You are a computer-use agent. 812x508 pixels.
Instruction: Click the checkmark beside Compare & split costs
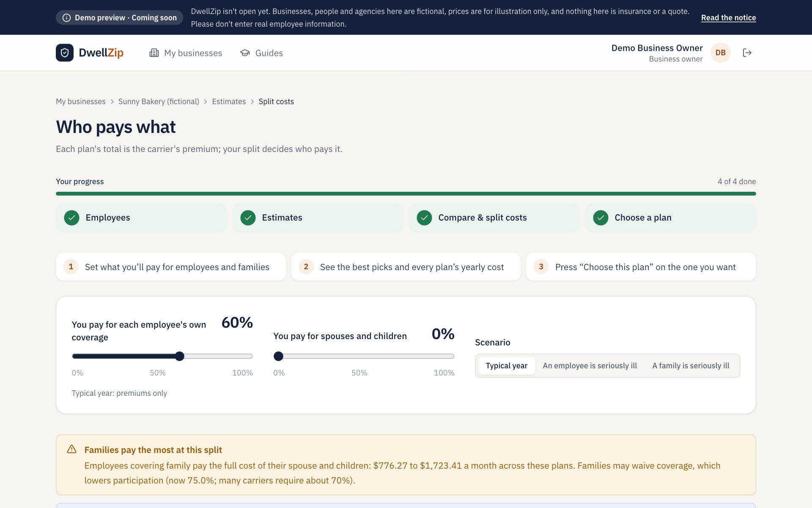424,218
